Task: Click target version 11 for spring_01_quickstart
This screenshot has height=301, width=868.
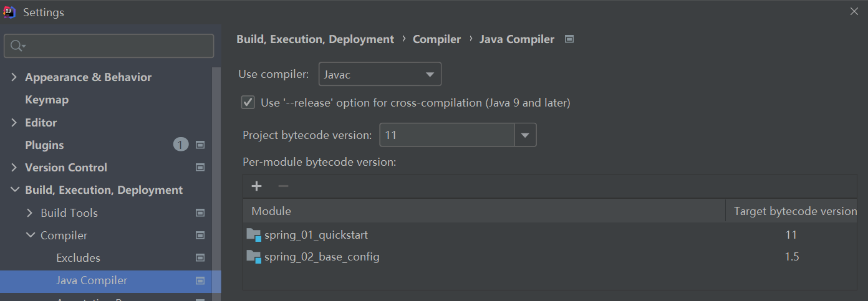Action: tap(791, 235)
